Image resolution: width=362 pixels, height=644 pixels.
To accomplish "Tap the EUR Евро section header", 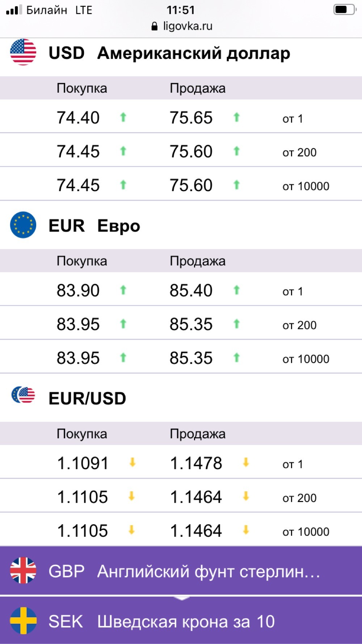I will (x=181, y=225).
